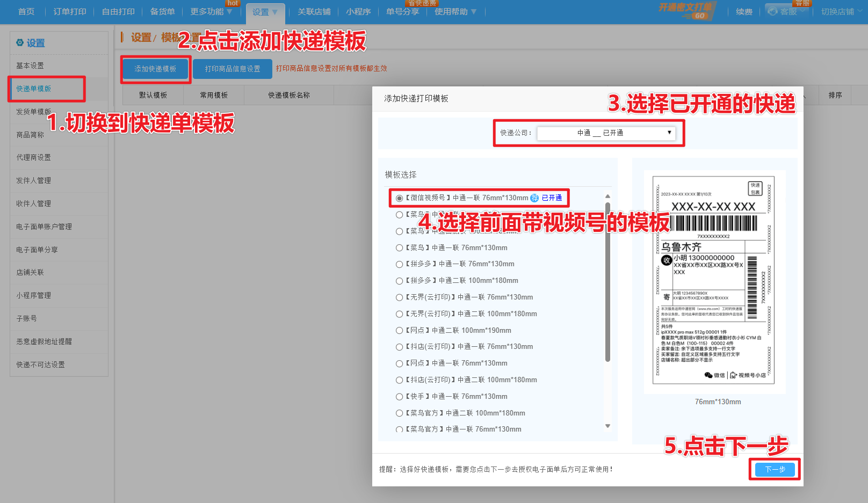This screenshot has height=503, width=868.
Task: Open 代理商设置 in the sidebar
Action: click(x=59, y=157)
